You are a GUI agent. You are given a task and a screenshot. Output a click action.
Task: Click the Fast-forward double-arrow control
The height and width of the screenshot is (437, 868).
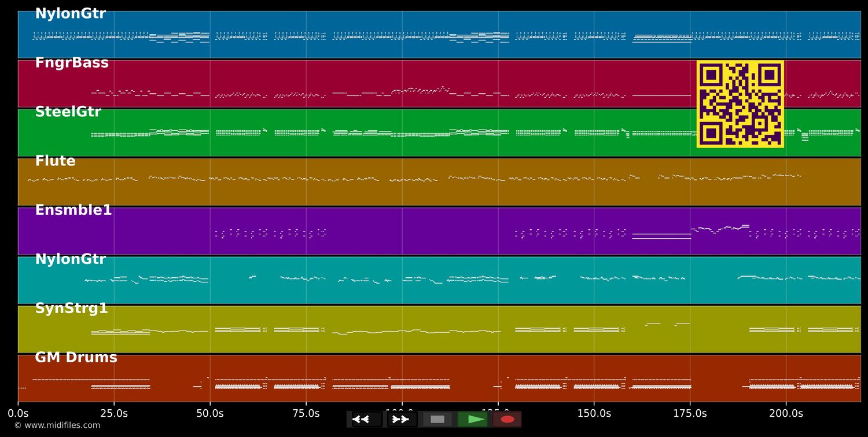tap(400, 419)
